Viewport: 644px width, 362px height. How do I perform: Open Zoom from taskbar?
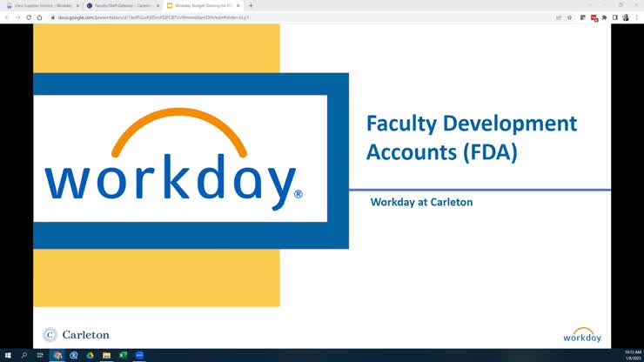pyautogui.click(x=139, y=355)
